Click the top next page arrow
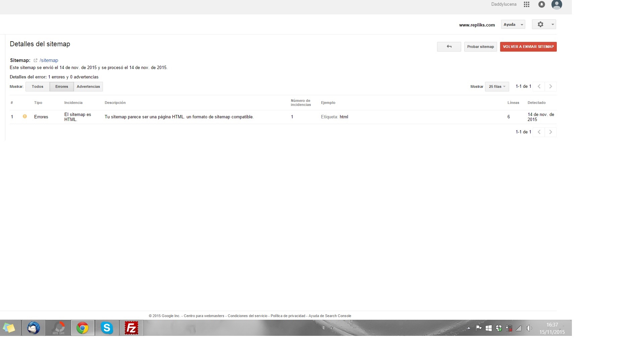The height and width of the screenshot is (362, 644). pos(550,86)
